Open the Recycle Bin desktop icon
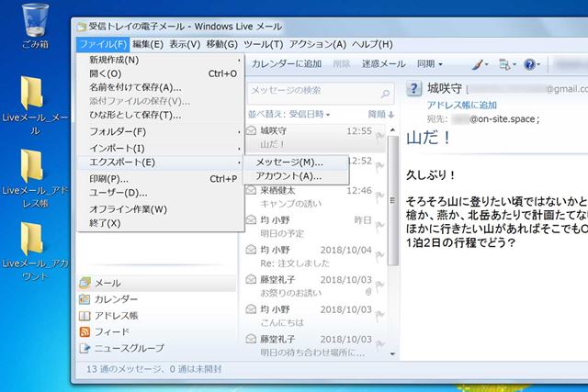 point(35,26)
